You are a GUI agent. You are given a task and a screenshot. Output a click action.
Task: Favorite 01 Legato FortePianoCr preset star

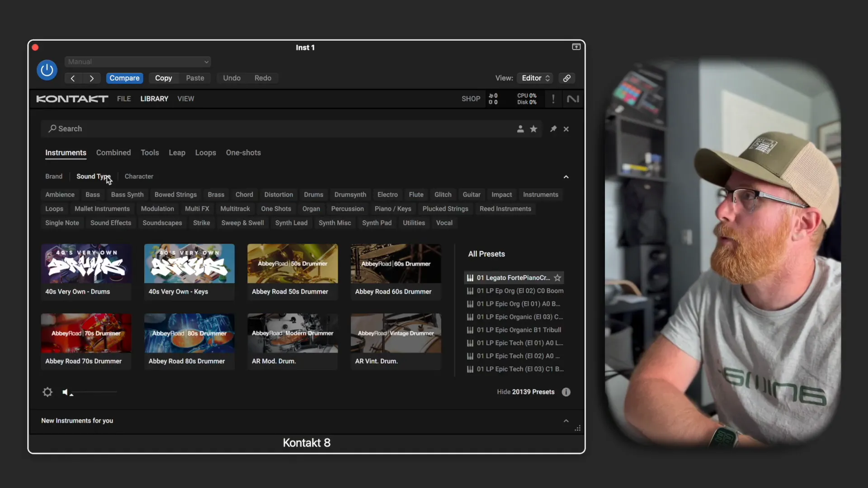[557, 278]
